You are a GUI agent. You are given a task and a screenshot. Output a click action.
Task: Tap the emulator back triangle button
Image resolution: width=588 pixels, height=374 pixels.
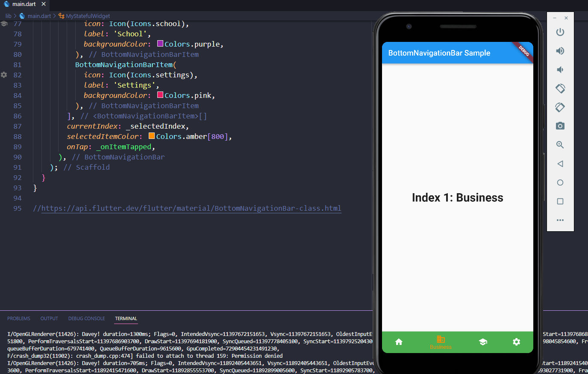560,164
